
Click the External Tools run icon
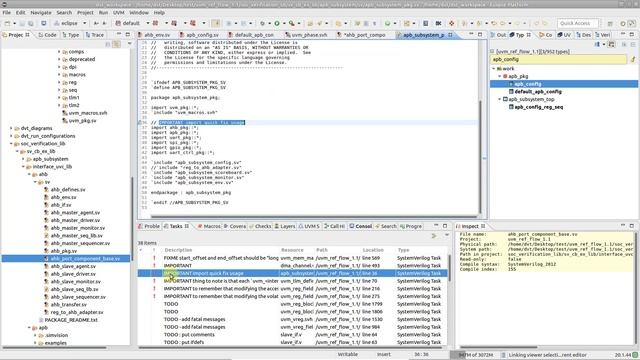pyautogui.click(x=291, y=23)
